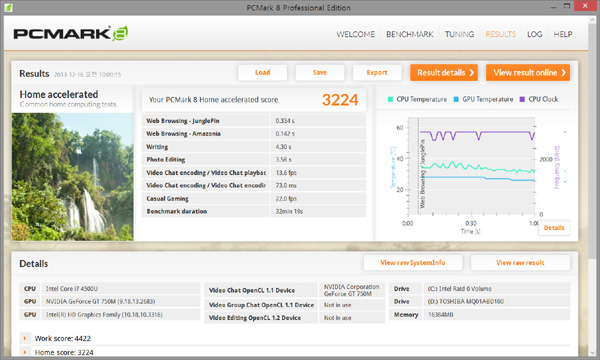Open the Log tab
The image size is (600, 360).
point(534,34)
